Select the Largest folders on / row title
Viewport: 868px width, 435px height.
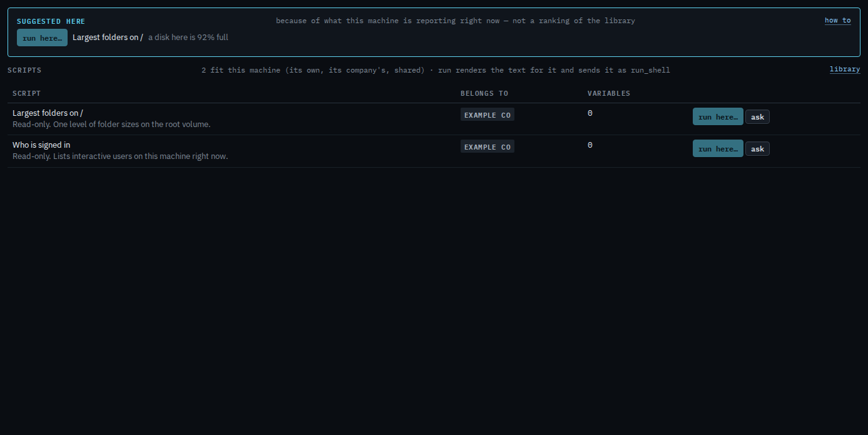coord(48,113)
